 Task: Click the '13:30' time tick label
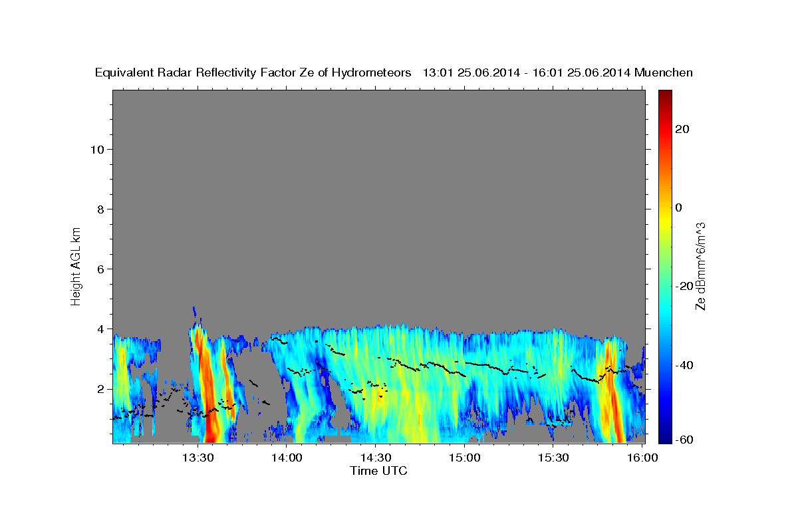(x=198, y=458)
